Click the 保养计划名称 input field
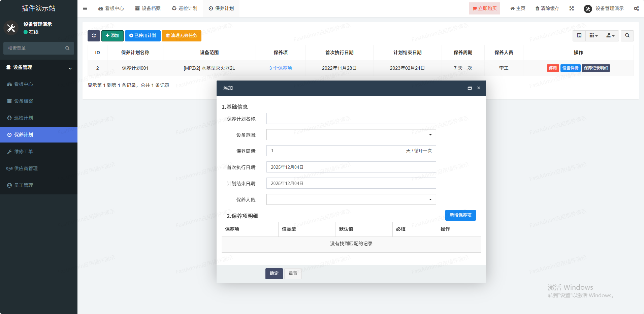 [351, 119]
